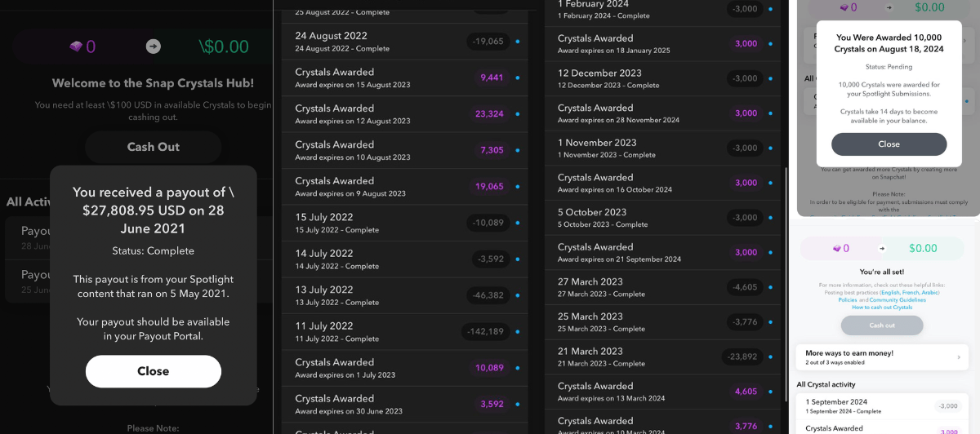Click the blue dot beside the 23,324 crystals award
This screenshot has width=980, height=434.
517,114
